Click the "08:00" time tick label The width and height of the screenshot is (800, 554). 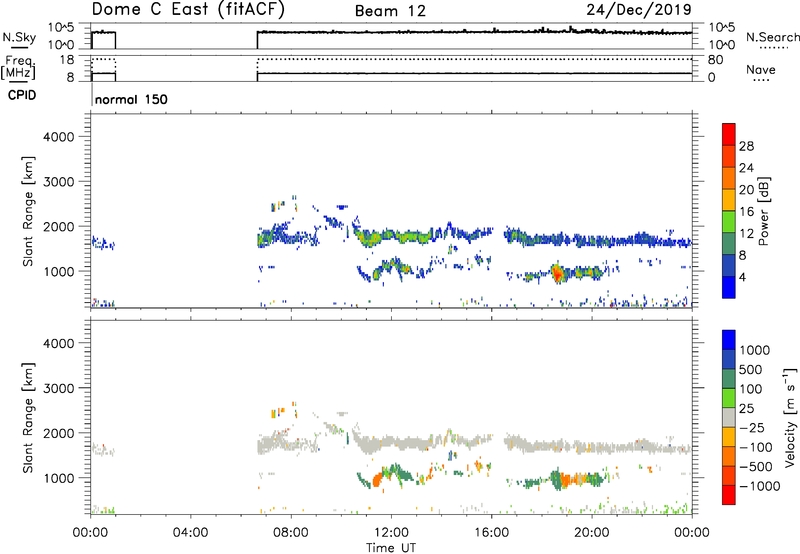291,533
